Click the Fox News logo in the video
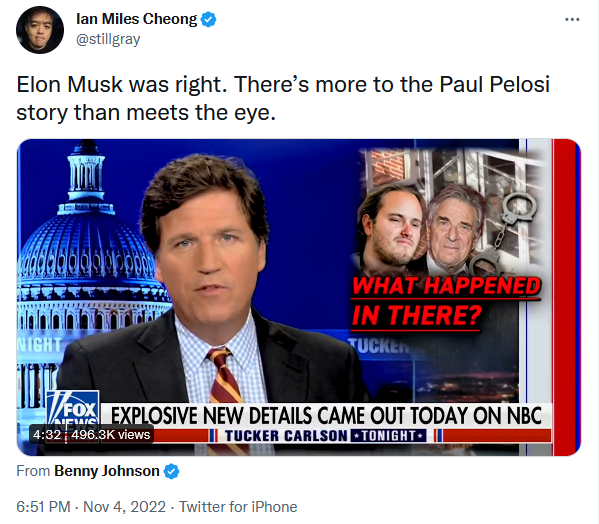Screen dimensions: 599x524 coord(73,408)
